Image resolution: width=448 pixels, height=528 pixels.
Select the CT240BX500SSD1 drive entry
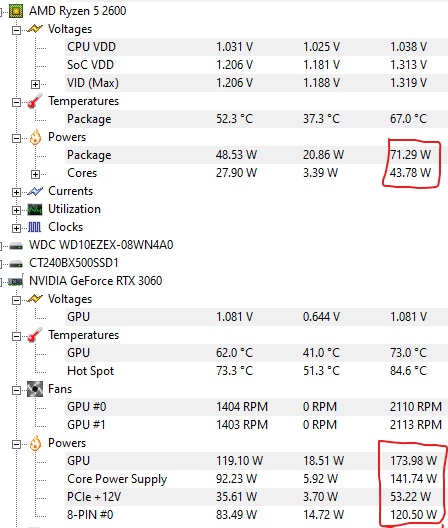tap(74, 263)
